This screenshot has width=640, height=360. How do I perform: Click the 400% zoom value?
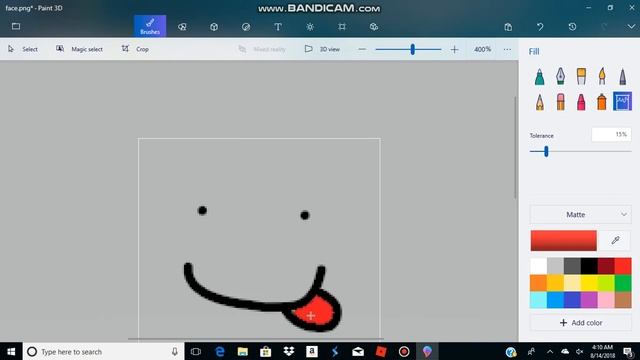point(482,49)
